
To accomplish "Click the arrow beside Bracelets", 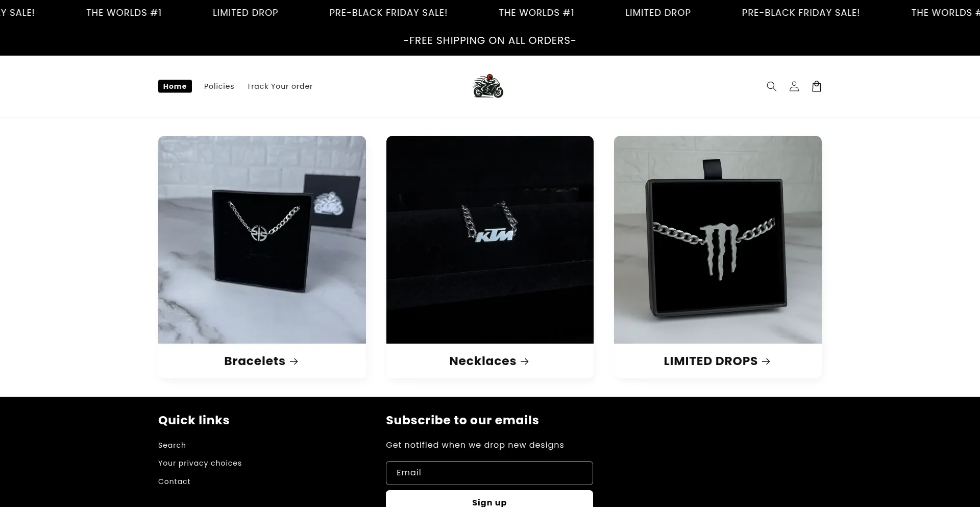I will pos(294,361).
